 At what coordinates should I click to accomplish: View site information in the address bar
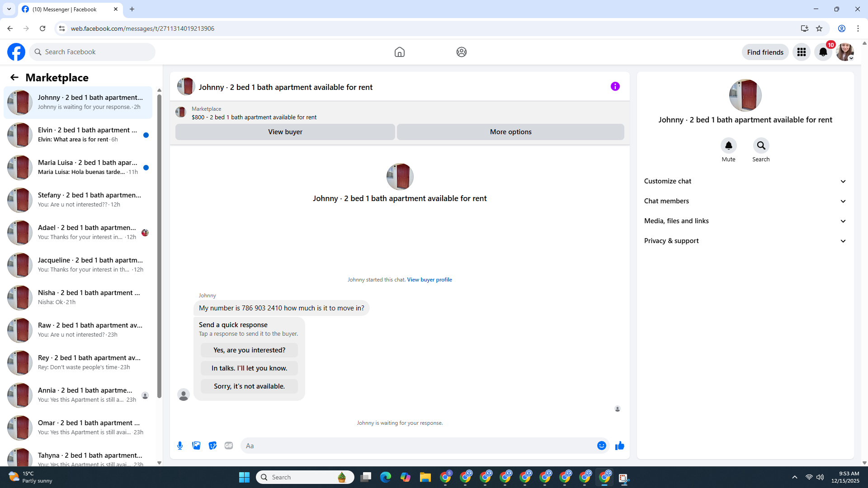[62, 28]
